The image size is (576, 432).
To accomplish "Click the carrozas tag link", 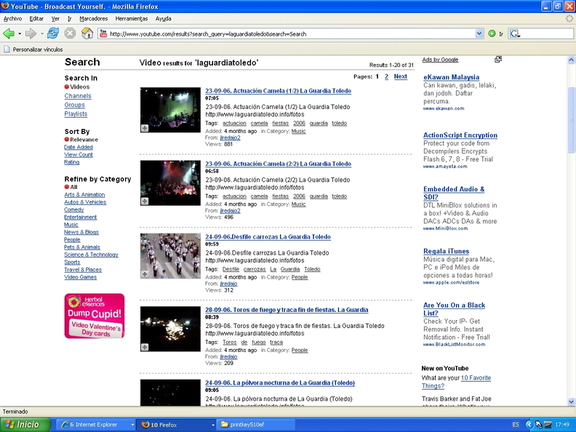I will coord(255,269).
